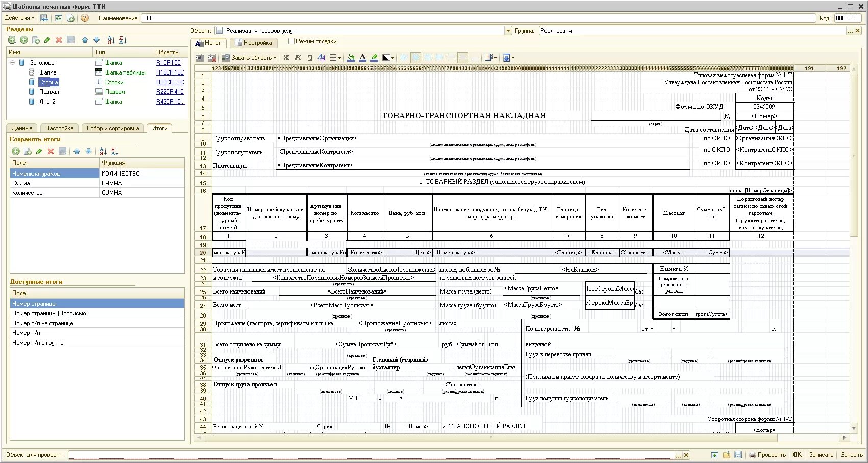Open the Отбор и сортировка tab
The height and width of the screenshot is (463, 868).
[x=113, y=128]
